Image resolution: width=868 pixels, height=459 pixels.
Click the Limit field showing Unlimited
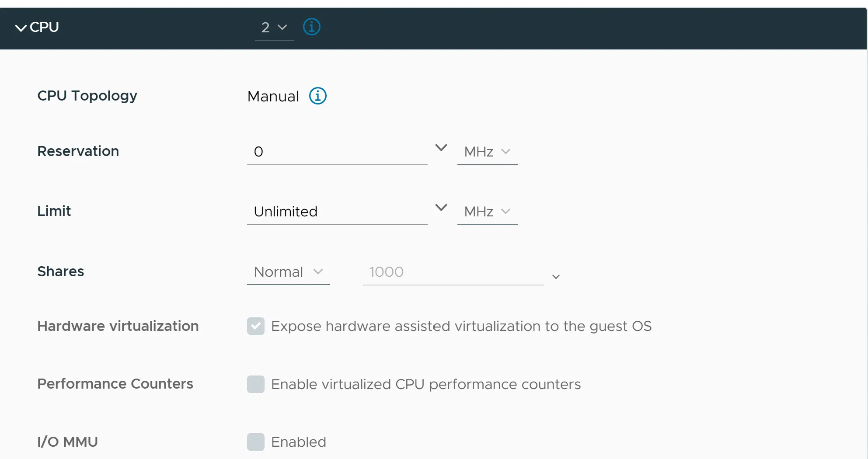click(337, 212)
